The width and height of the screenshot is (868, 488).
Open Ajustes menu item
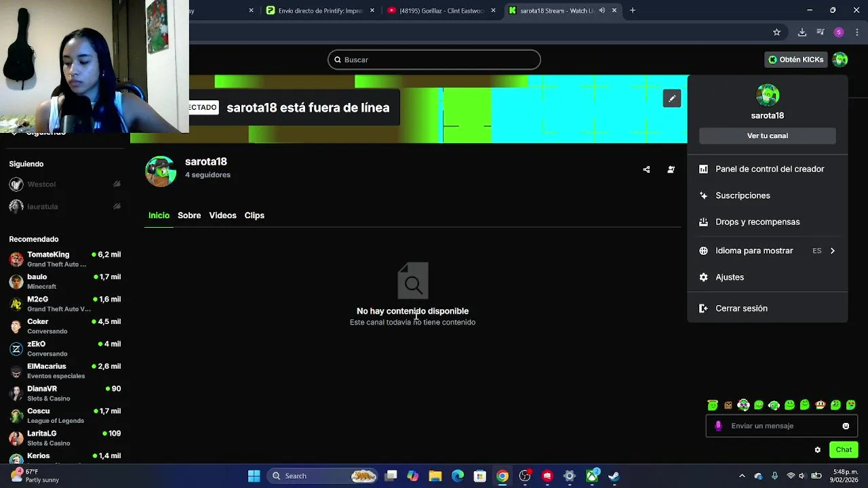(x=768, y=277)
